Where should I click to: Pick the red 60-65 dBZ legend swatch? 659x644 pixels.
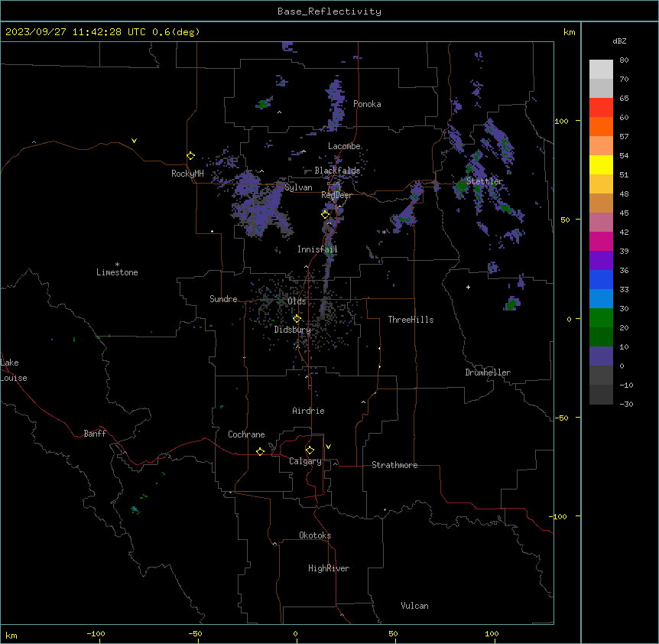pos(601,108)
